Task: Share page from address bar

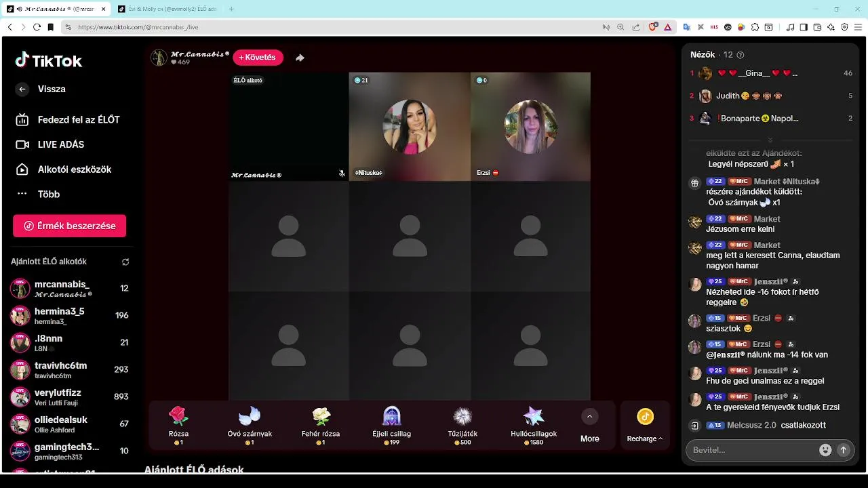Action: (x=636, y=27)
